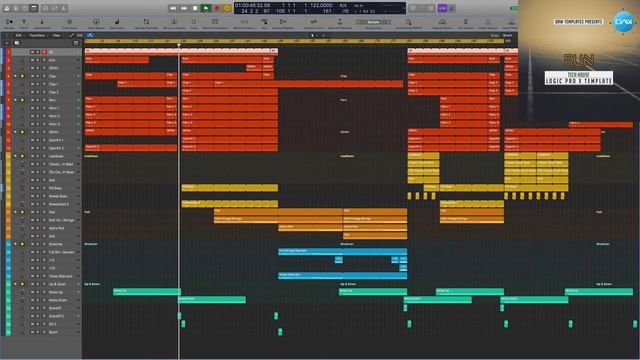The image size is (640, 360).
Task: Select the Boom track header
Action: 46,332
